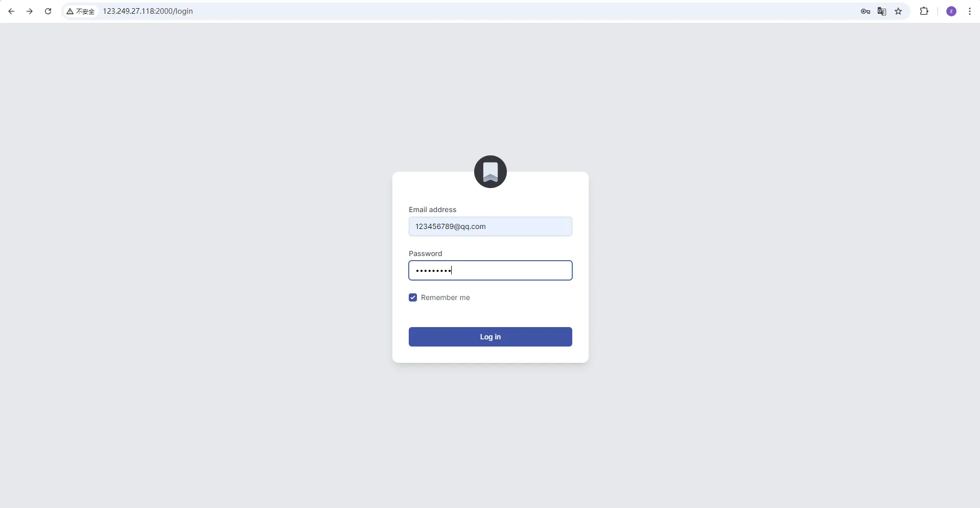Bookmark this page with the star
This screenshot has width=980, height=508.
coord(898,11)
